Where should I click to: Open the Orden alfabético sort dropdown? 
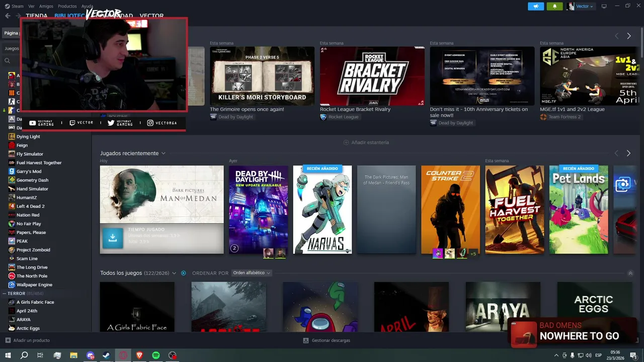pyautogui.click(x=252, y=273)
